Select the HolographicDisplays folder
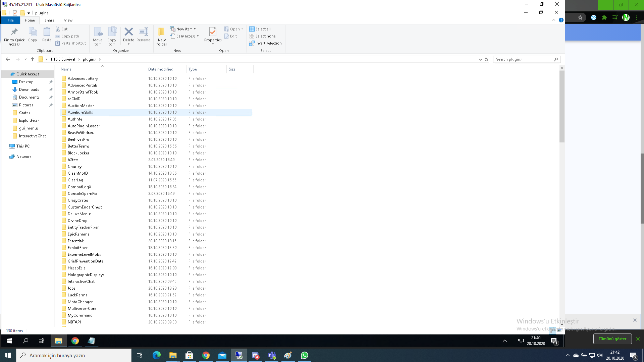 click(x=156, y=275)
